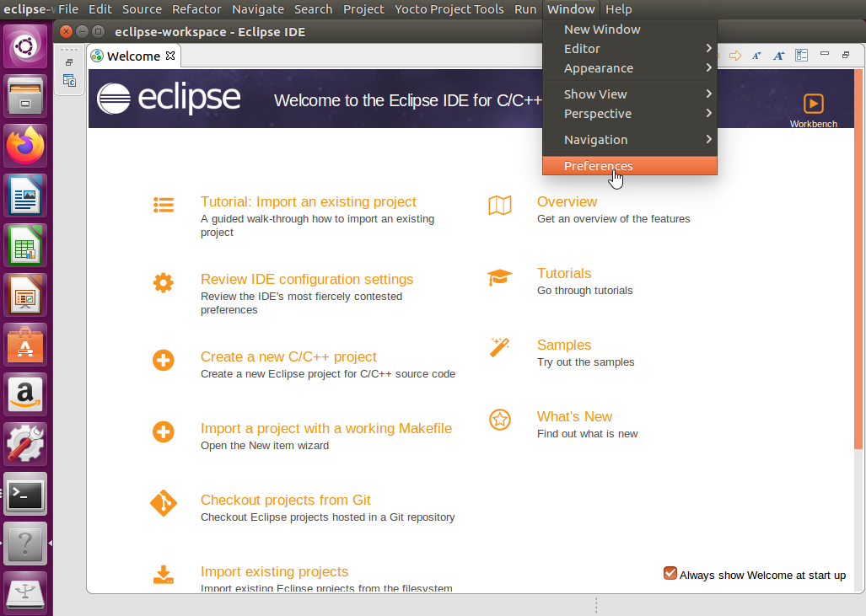Open the Tutorials link
Viewport: 866px width, 616px height.
(x=564, y=273)
